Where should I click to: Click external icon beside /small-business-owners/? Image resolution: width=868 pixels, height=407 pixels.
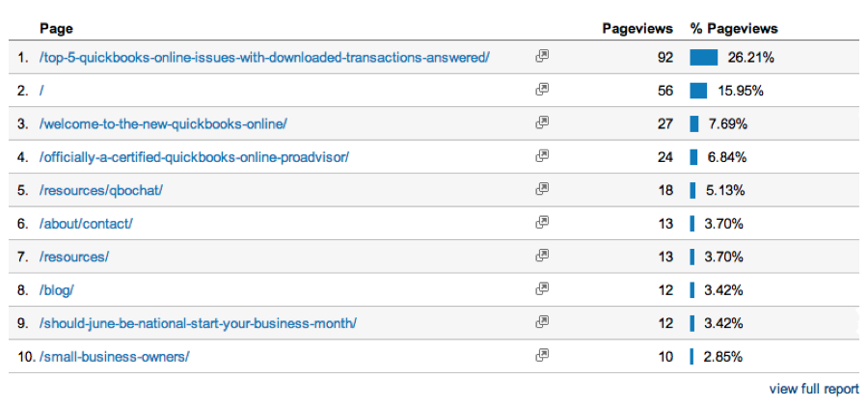542,355
